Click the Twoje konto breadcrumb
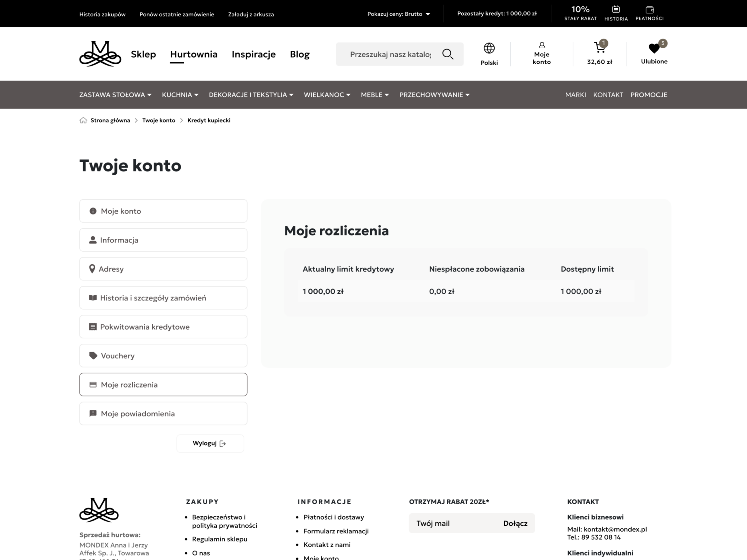This screenshot has height=560, width=747. pos(159,120)
